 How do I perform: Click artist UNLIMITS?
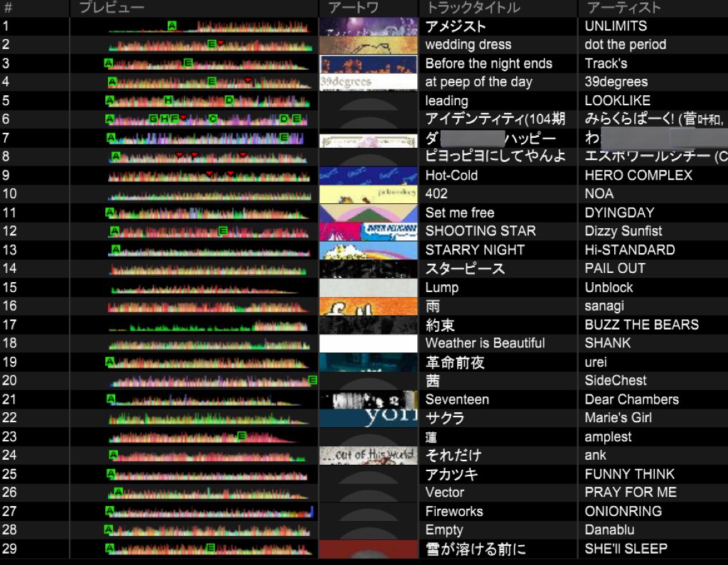click(616, 26)
